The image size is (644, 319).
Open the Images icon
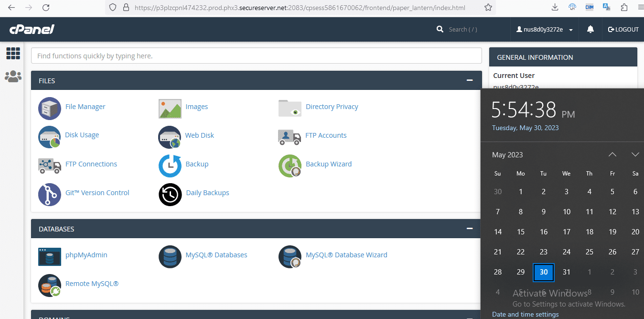click(170, 109)
